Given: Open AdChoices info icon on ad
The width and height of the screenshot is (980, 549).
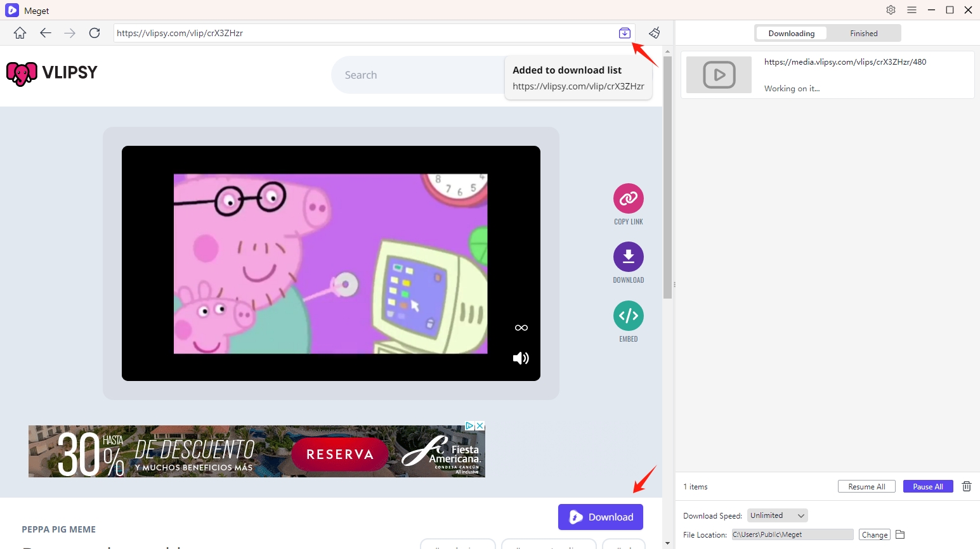Looking at the screenshot, I should (470, 426).
